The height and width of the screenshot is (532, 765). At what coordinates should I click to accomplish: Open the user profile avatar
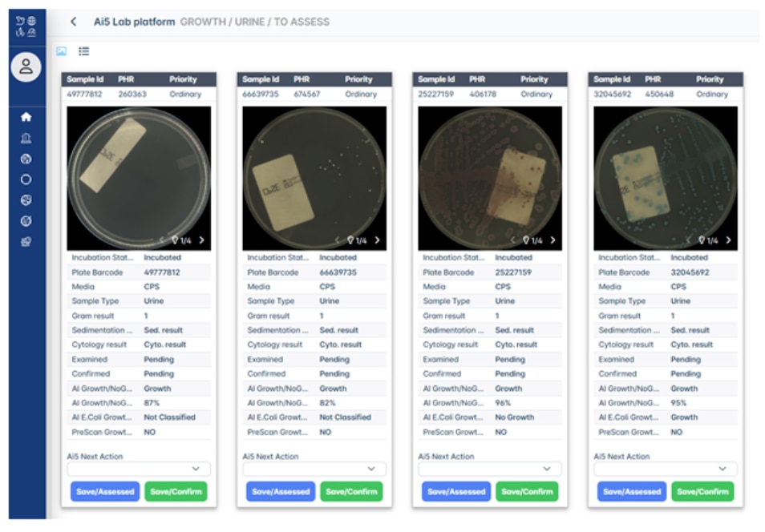tap(26, 66)
